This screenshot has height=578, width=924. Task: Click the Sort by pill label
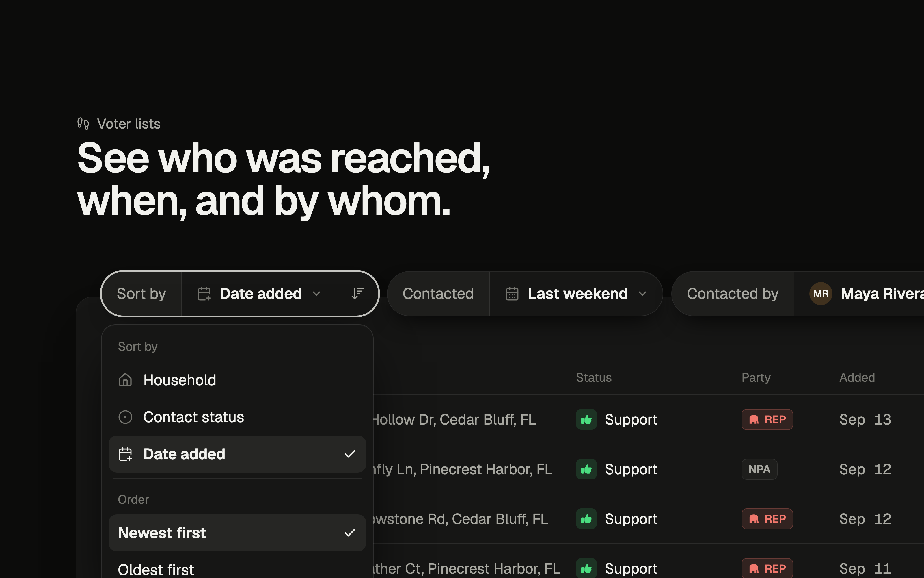(x=141, y=294)
